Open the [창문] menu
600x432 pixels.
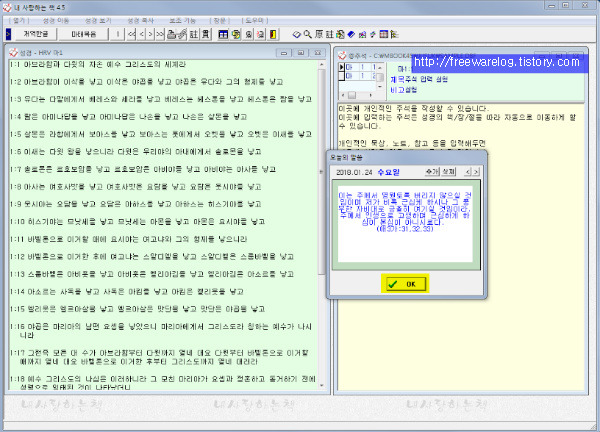220,20
